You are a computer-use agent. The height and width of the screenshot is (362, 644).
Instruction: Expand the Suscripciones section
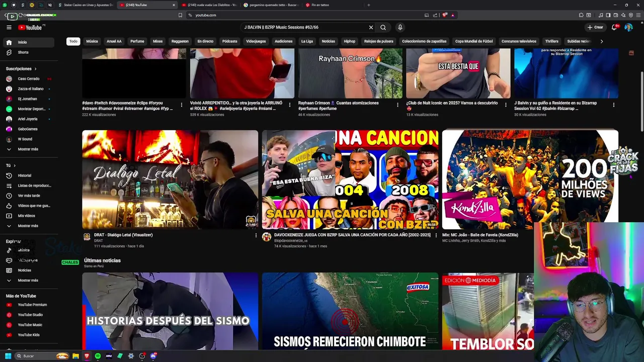(x=21, y=68)
